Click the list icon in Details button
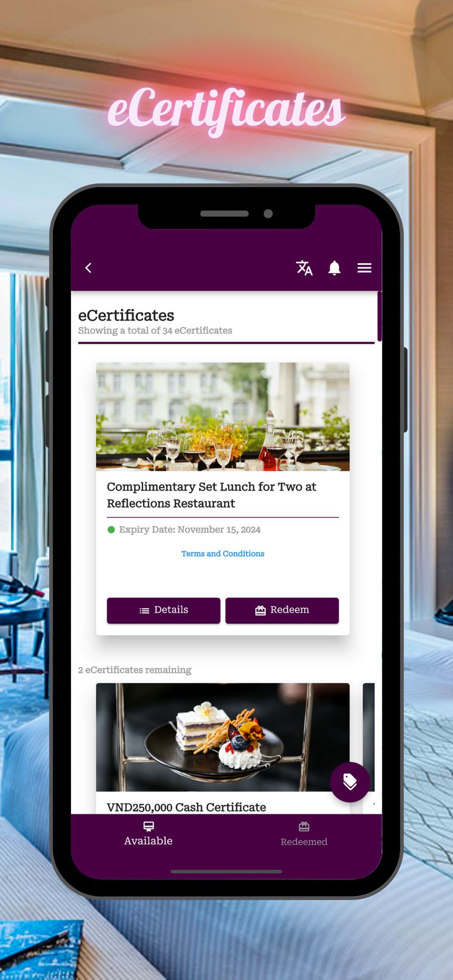This screenshot has height=980, width=453. [x=144, y=611]
